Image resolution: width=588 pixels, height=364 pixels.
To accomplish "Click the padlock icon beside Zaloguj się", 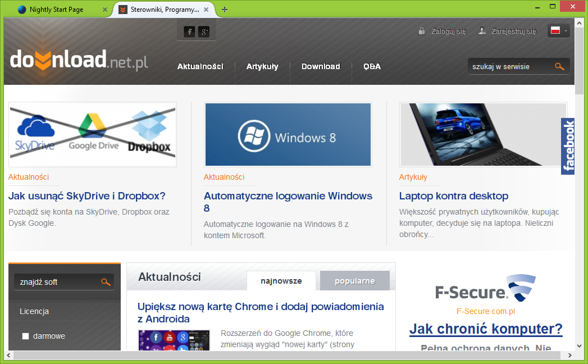I will point(422,31).
